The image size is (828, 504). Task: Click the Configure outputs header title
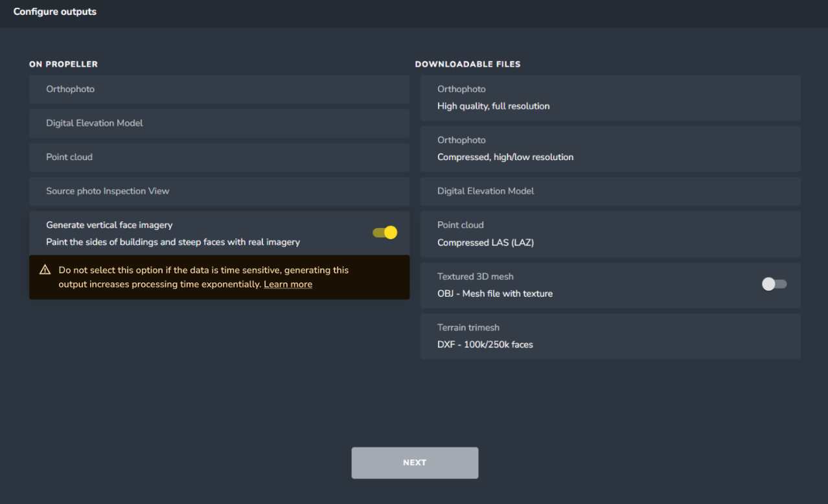[54, 11]
